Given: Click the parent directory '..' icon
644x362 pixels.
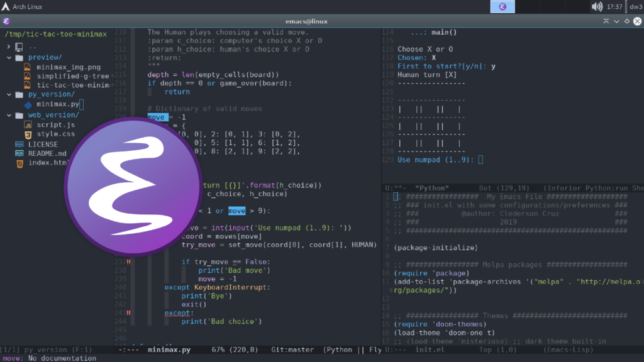Looking at the screenshot, I should (x=19, y=47).
